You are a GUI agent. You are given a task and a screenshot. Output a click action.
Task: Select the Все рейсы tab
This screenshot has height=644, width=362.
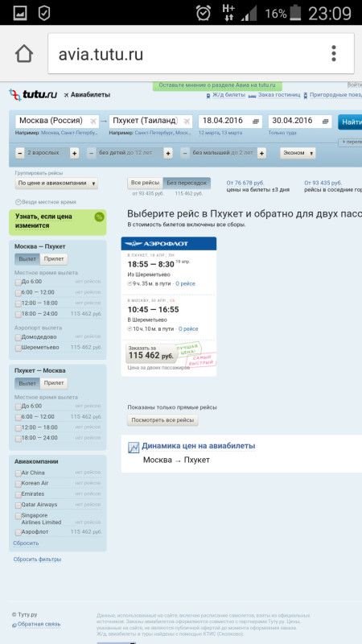tap(146, 184)
